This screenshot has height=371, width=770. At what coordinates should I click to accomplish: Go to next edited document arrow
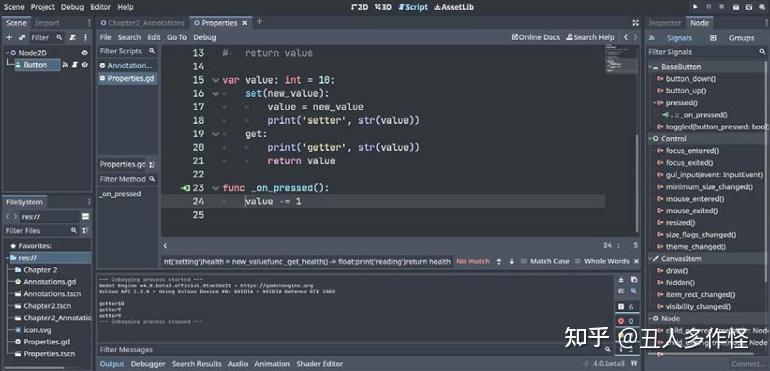point(635,37)
